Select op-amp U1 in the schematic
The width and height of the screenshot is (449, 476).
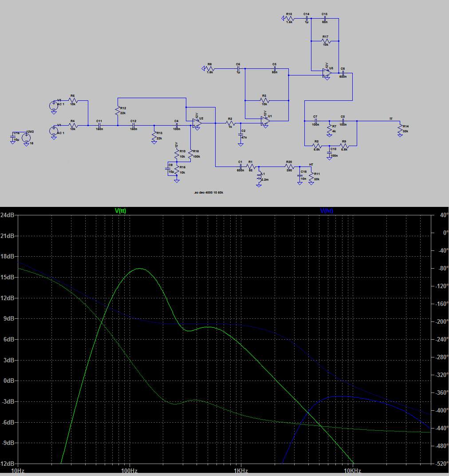point(265,121)
